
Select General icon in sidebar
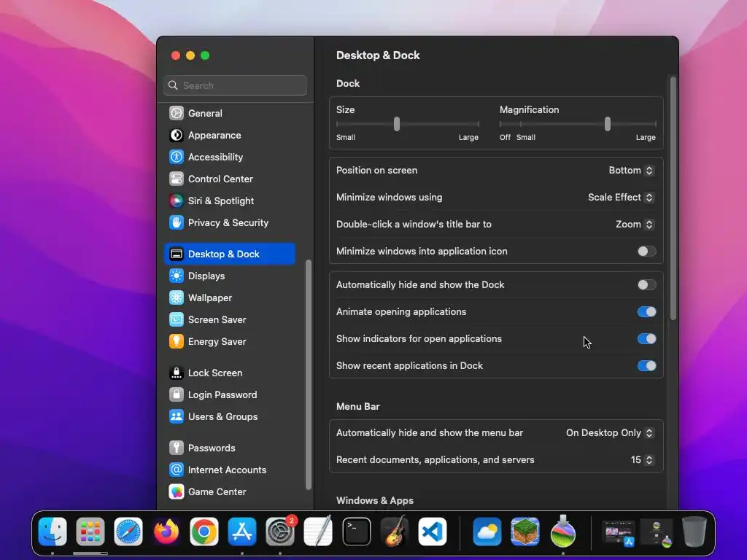[177, 113]
